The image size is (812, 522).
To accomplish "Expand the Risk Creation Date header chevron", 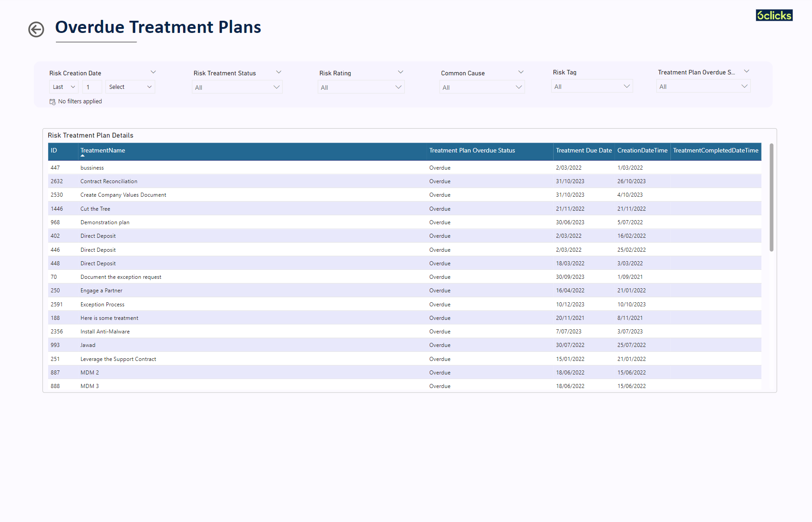I will (153, 72).
